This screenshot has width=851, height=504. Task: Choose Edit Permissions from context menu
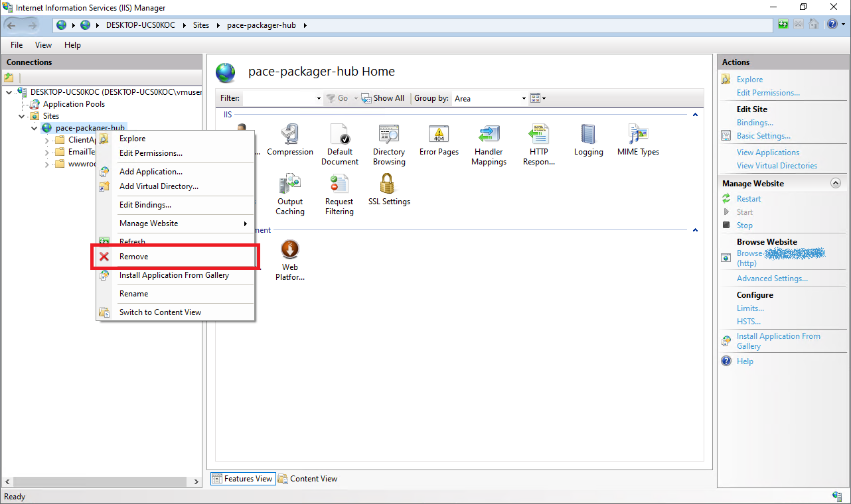pyautogui.click(x=176, y=153)
